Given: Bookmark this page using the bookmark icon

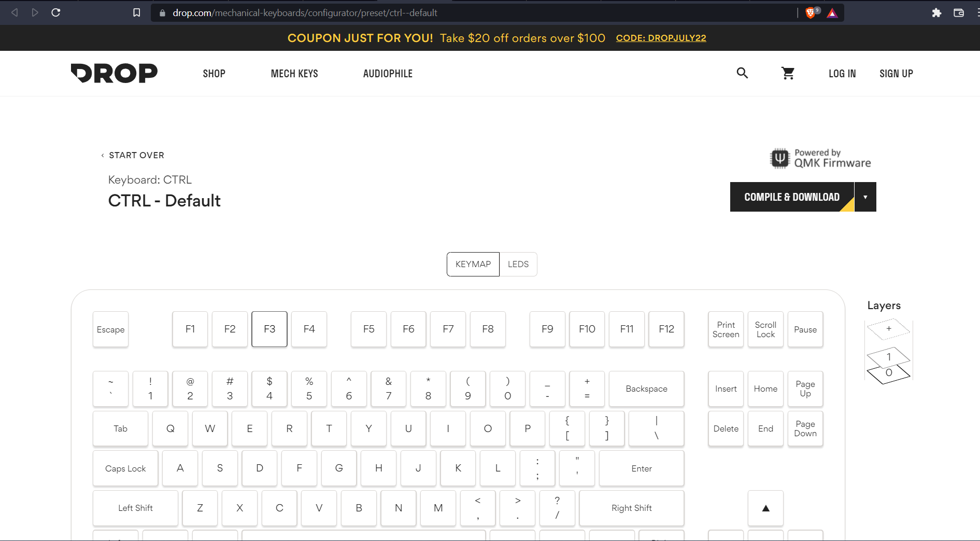Looking at the screenshot, I should (136, 12).
